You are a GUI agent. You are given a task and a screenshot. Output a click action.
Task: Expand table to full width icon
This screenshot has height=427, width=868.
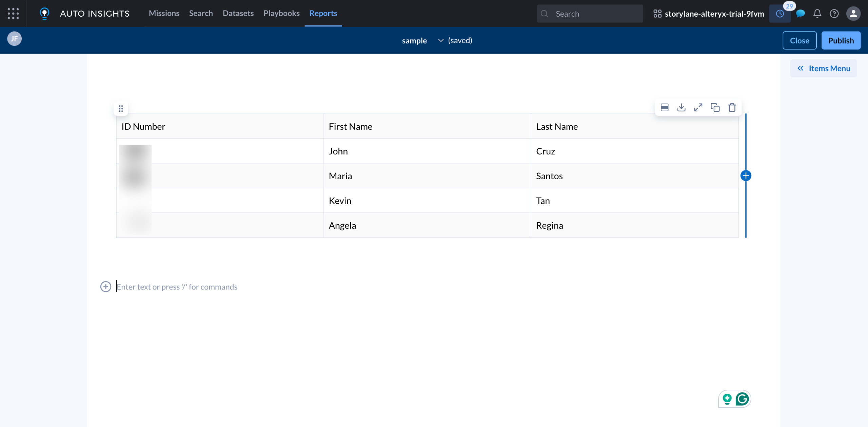[x=698, y=108]
